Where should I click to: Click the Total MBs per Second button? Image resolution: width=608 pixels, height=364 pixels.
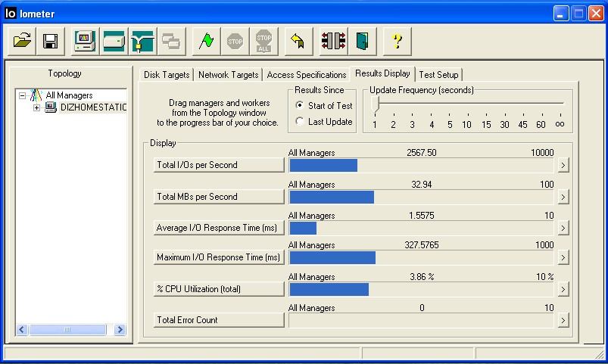(x=219, y=197)
